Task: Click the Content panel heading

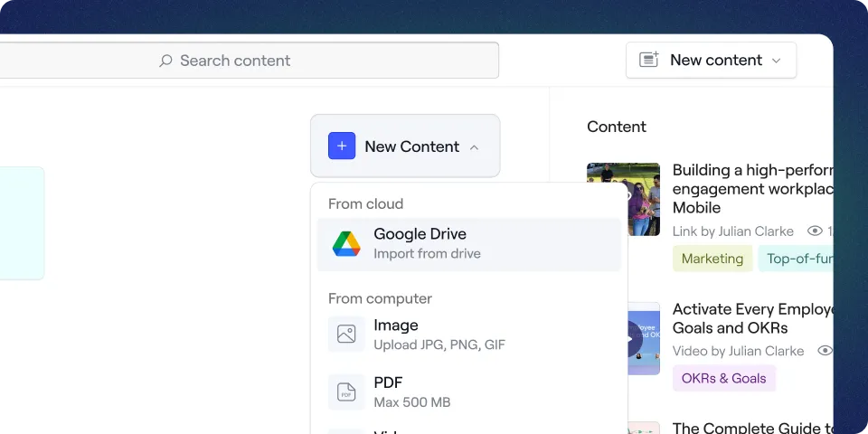Action: pos(617,127)
